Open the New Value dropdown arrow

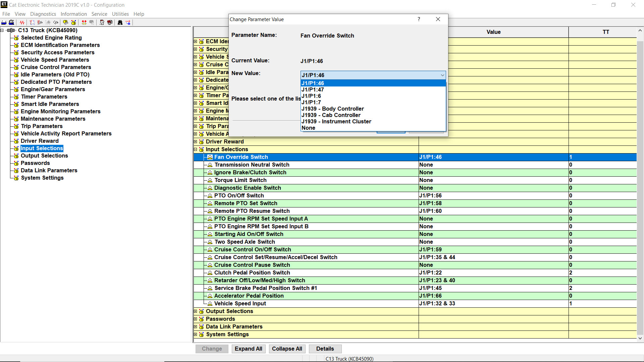point(442,75)
